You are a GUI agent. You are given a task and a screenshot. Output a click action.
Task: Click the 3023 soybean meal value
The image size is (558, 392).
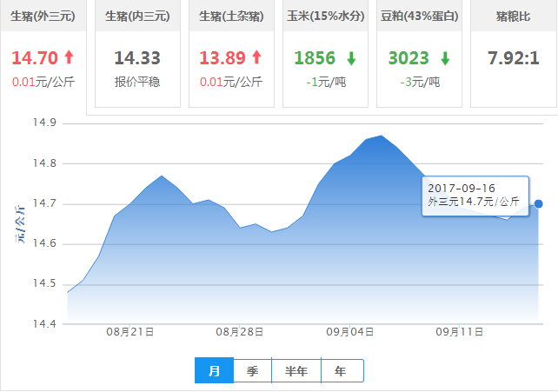pos(409,58)
